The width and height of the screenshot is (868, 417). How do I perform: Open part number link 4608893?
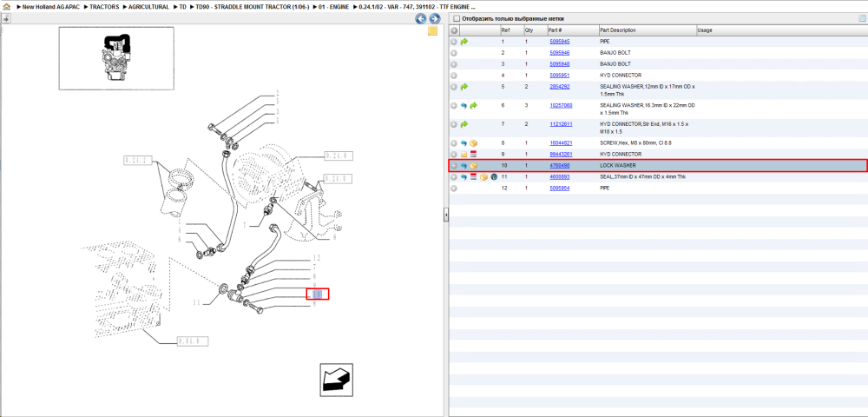tap(559, 176)
